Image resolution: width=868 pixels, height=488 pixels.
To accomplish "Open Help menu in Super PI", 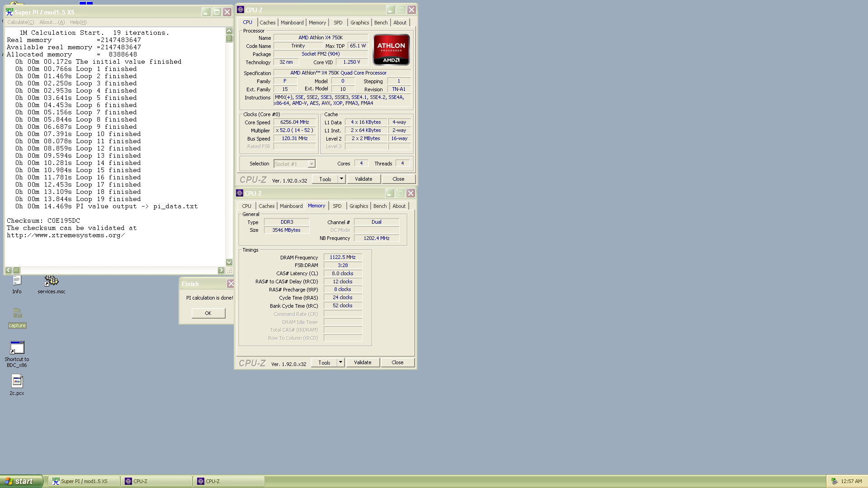I will tap(78, 22).
